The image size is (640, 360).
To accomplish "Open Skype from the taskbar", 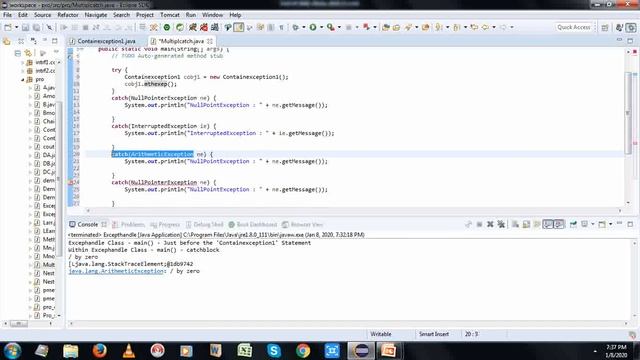I will point(274,351).
